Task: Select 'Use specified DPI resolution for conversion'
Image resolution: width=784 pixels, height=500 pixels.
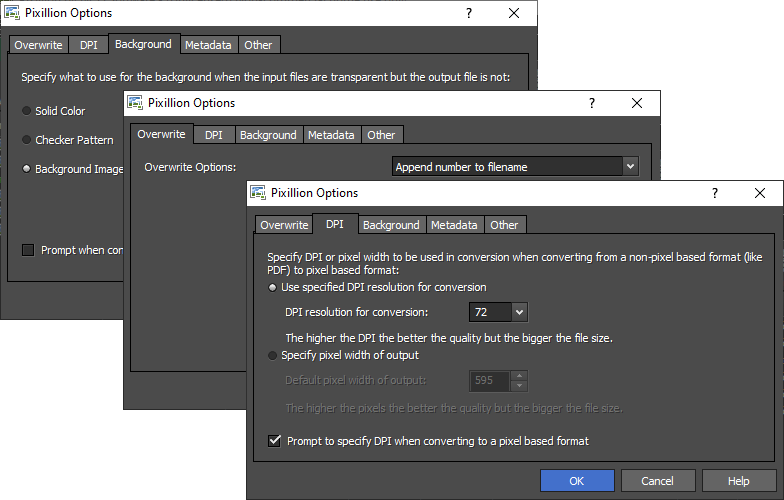Action: pos(273,287)
